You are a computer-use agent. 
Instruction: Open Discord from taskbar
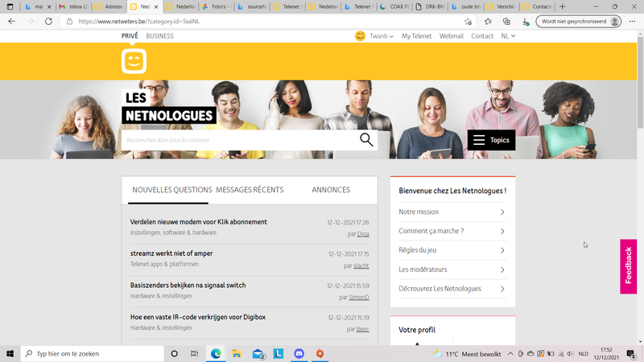(x=299, y=353)
